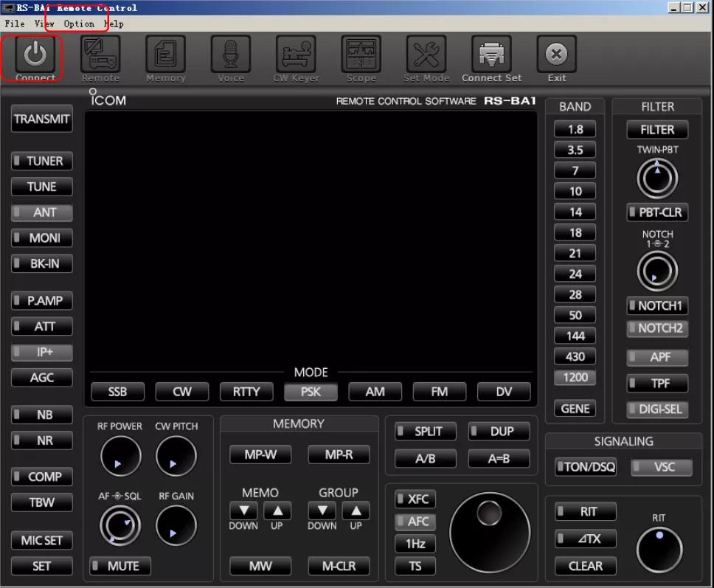Click the TRANSMIT button

pos(42,119)
